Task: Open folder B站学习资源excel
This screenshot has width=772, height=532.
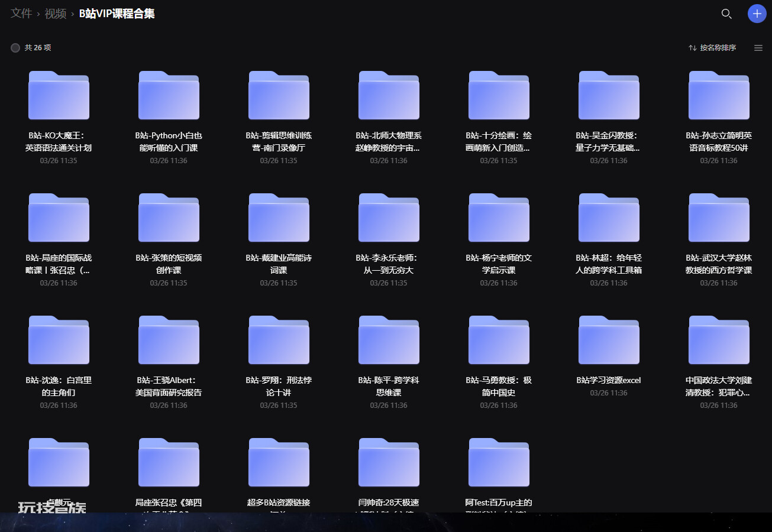Action: click(609, 340)
